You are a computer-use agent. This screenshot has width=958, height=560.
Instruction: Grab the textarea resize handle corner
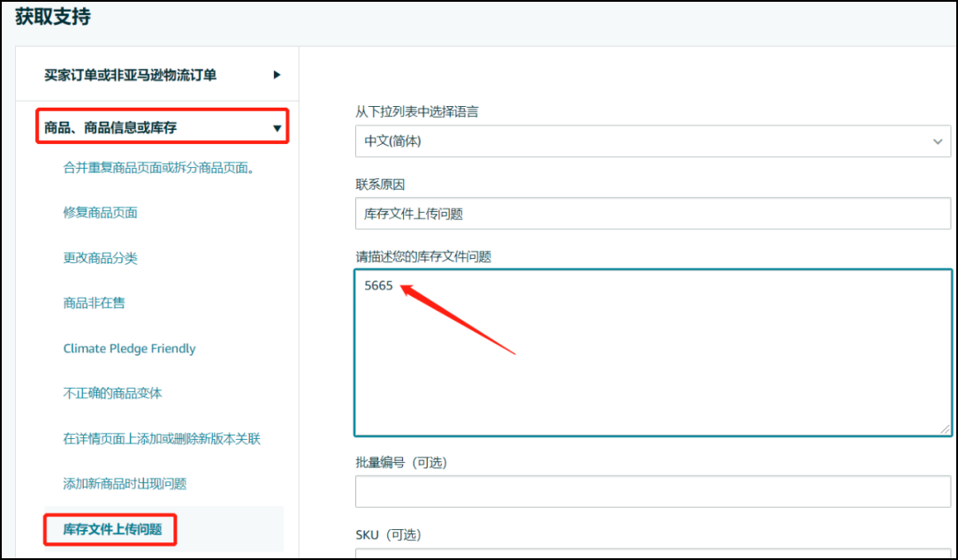click(945, 429)
